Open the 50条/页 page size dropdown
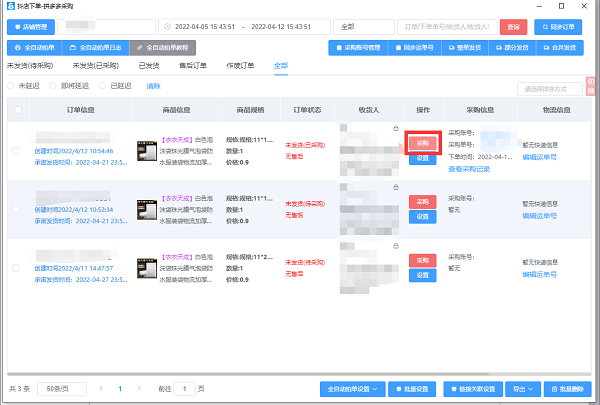Viewport: 600px width, 405px height. (62, 389)
